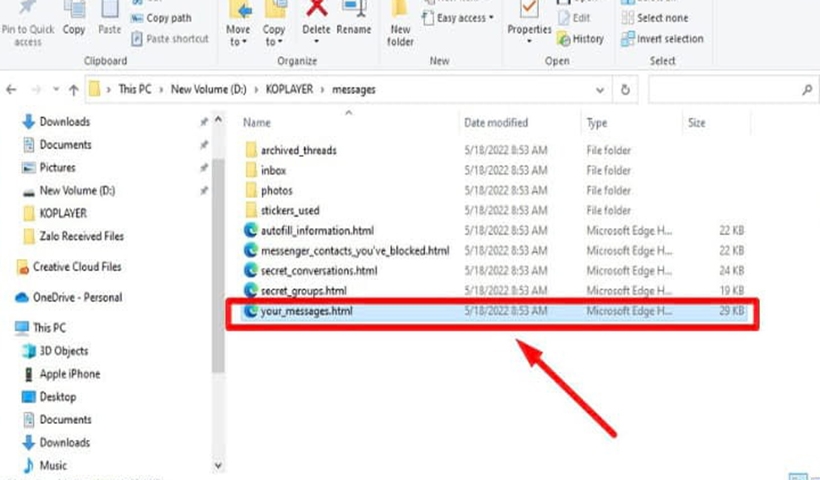
Task: Select secret_groups.html file
Action: click(x=304, y=291)
